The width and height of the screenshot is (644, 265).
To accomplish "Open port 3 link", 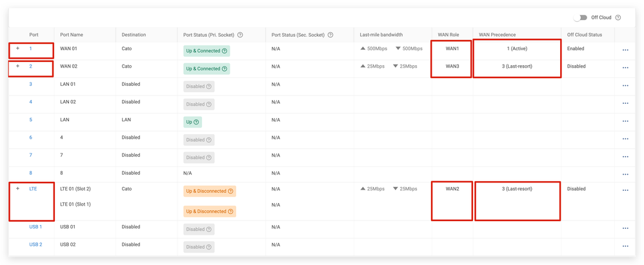I will 30,84.
